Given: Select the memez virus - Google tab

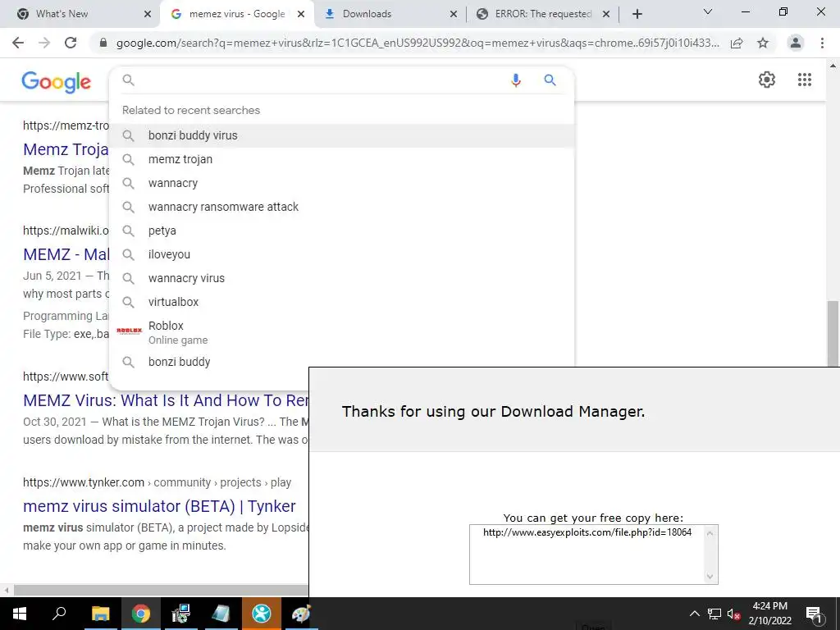Looking at the screenshot, I should [237, 14].
